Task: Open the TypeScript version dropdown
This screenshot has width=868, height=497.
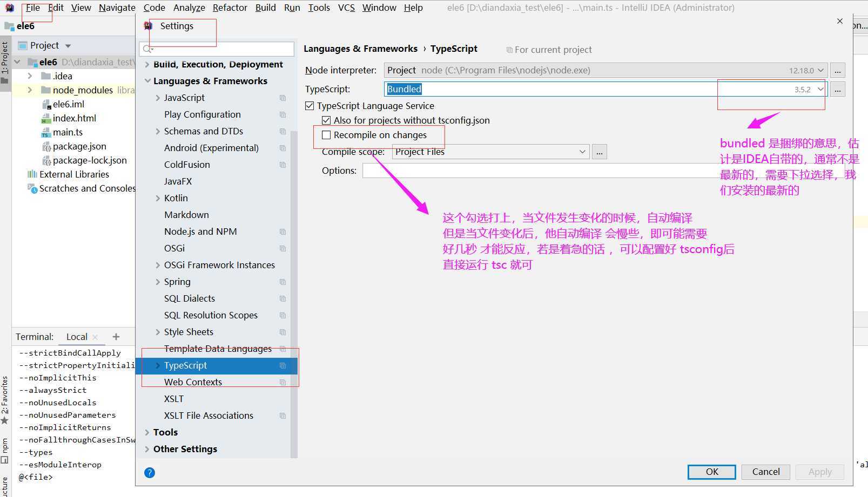Action: tap(821, 89)
